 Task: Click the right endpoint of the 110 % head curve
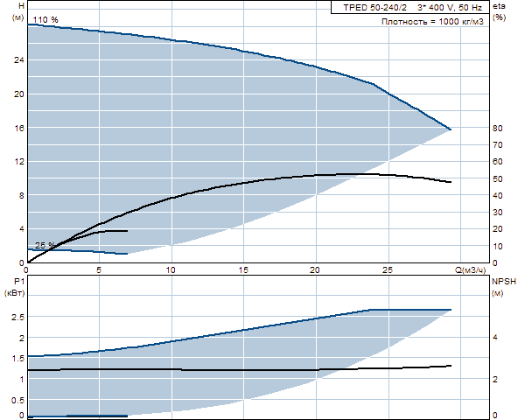(450, 129)
